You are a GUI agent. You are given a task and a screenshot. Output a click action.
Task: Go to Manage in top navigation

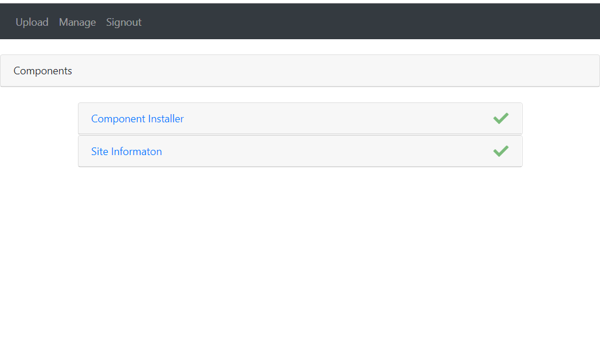tap(77, 22)
